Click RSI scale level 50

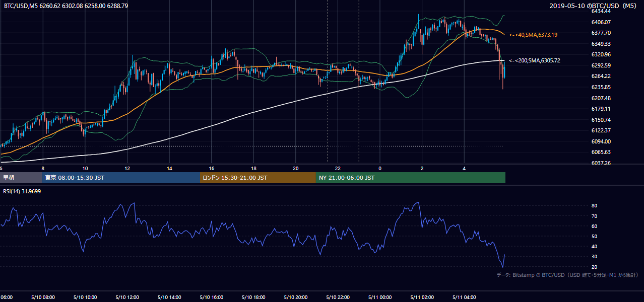(595, 236)
